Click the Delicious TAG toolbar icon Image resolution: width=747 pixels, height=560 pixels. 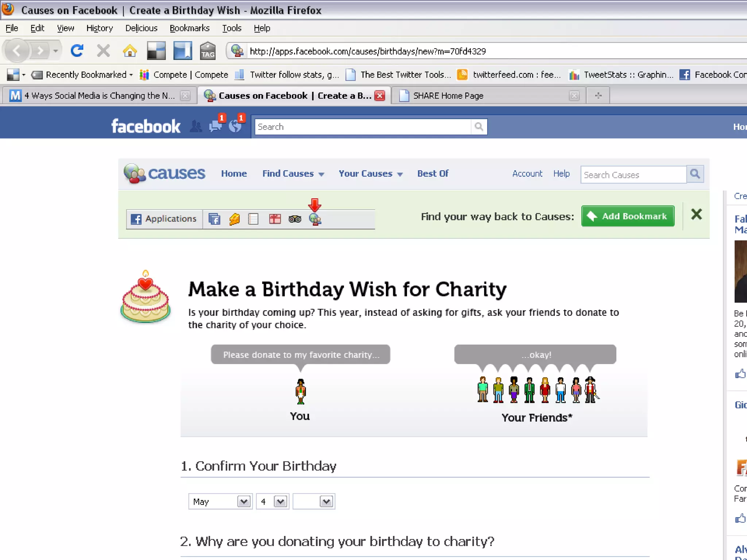coord(208,51)
